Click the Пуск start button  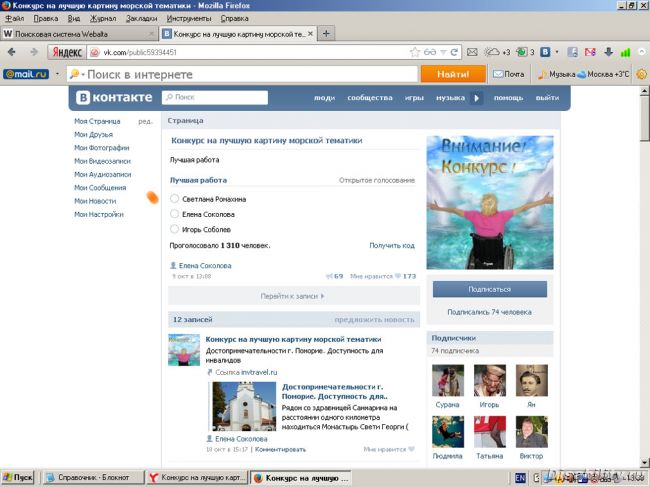(17, 477)
